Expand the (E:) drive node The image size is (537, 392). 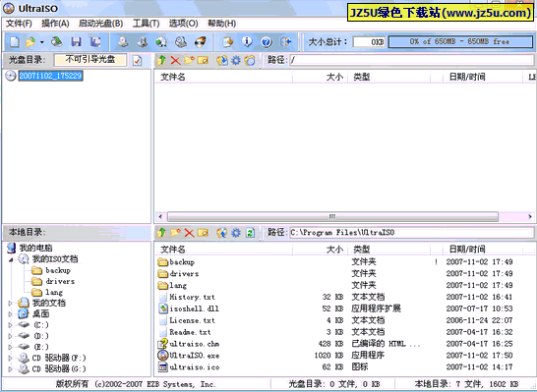point(10,347)
